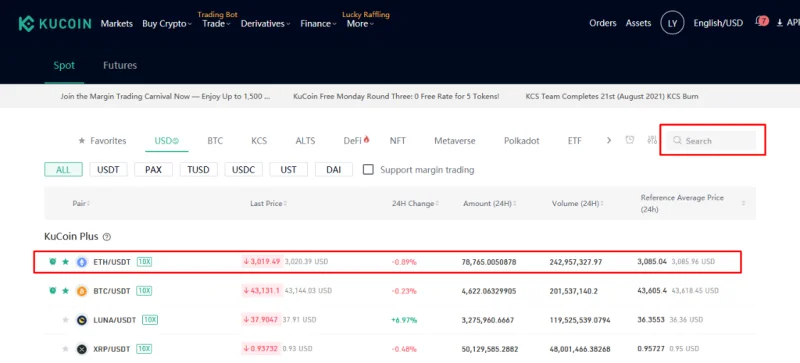Open the Markets menu item
Viewport: 800px width, 363px height.
click(116, 23)
